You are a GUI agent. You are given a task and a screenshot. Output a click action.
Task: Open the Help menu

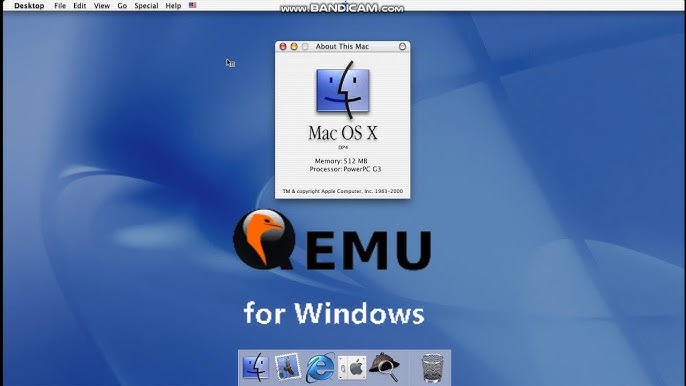(173, 6)
